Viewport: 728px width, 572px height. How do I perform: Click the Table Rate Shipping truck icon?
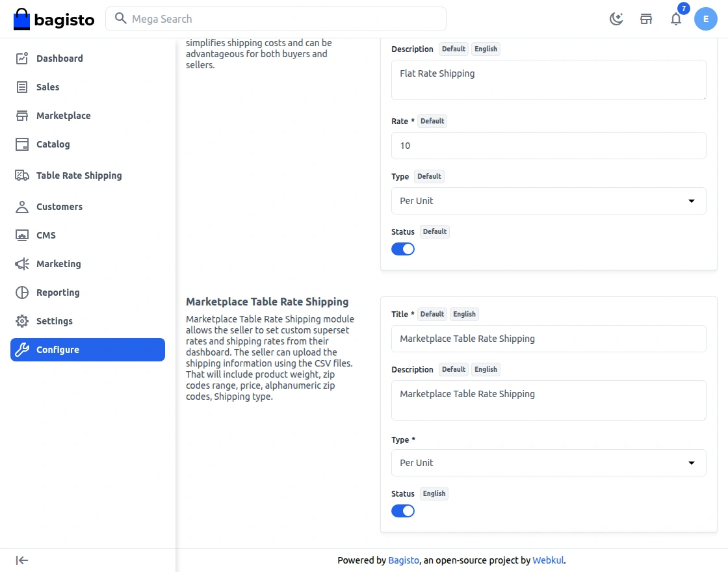tap(22, 175)
